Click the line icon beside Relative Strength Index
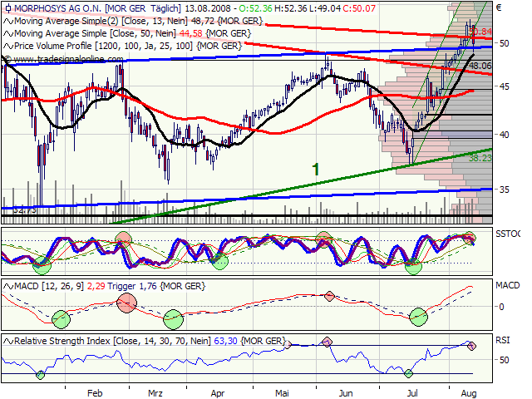This screenshot has height=399, width=532. (x=8, y=341)
